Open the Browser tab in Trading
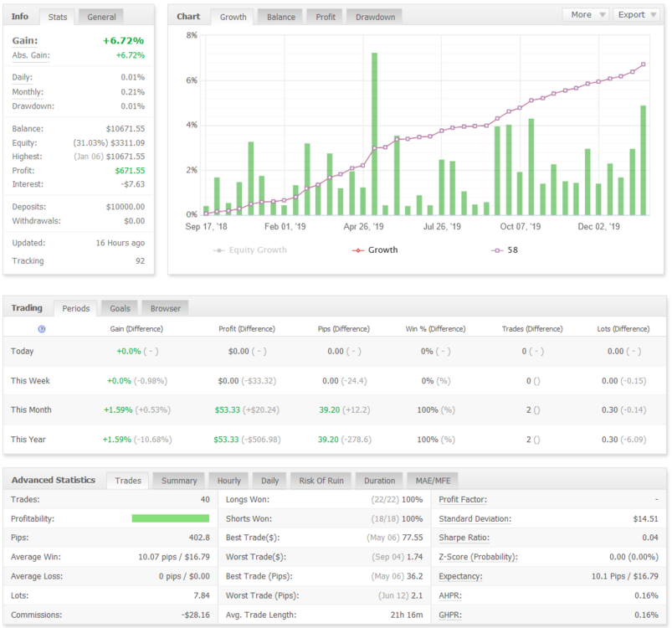The width and height of the screenshot is (672, 628). 166,309
